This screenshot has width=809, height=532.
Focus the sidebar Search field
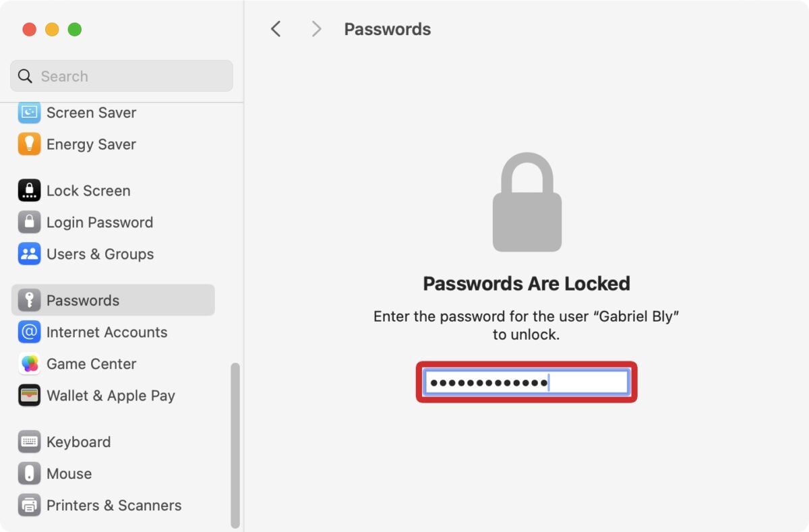128,76
